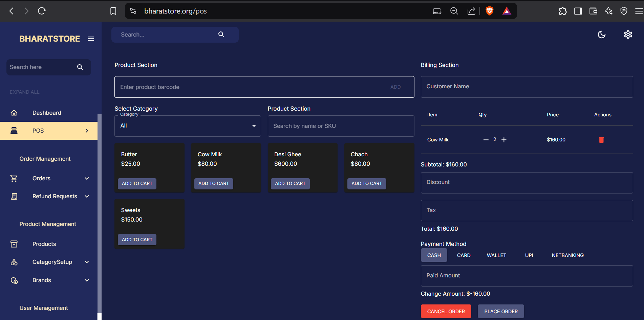Select CASH payment method
The height and width of the screenshot is (320, 644).
[x=434, y=255]
